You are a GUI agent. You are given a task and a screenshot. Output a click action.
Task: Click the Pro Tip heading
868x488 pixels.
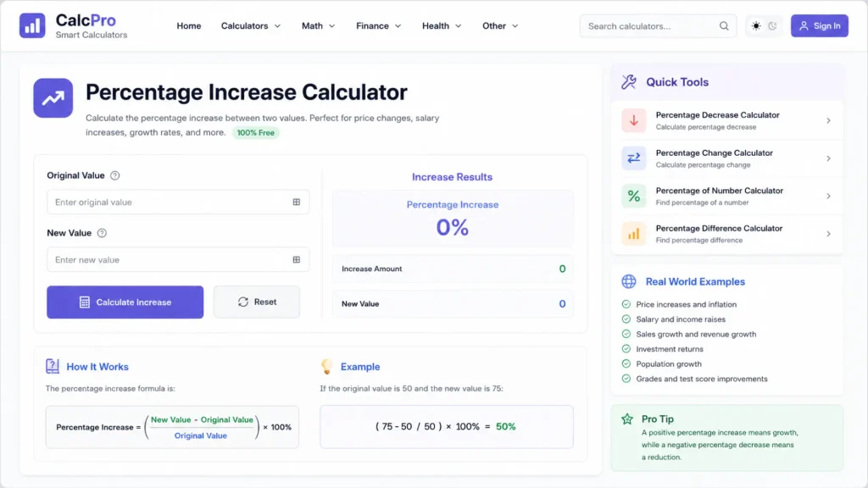click(x=658, y=419)
